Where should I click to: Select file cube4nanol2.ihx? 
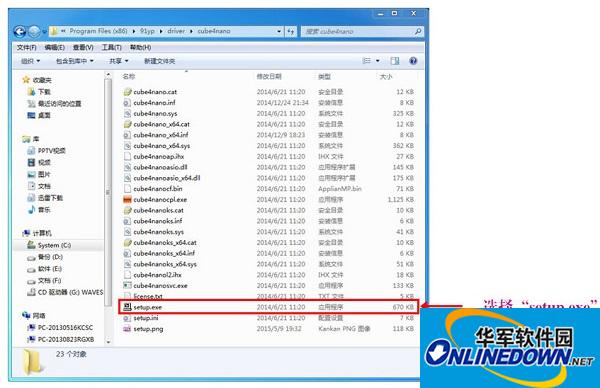[x=157, y=275]
